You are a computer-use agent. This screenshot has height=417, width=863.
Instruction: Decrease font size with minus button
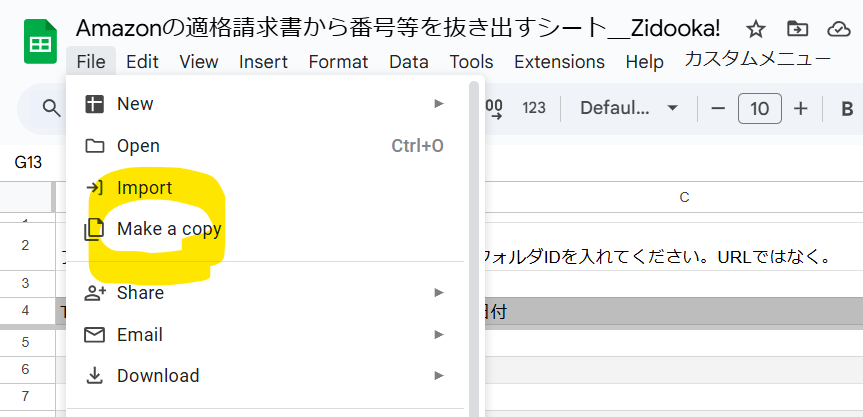[x=717, y=108]
